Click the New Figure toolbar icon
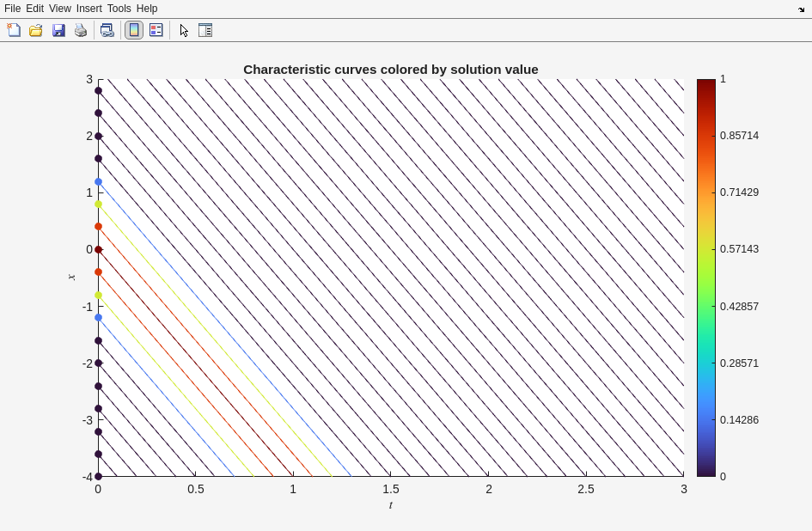 click(14, 30)
